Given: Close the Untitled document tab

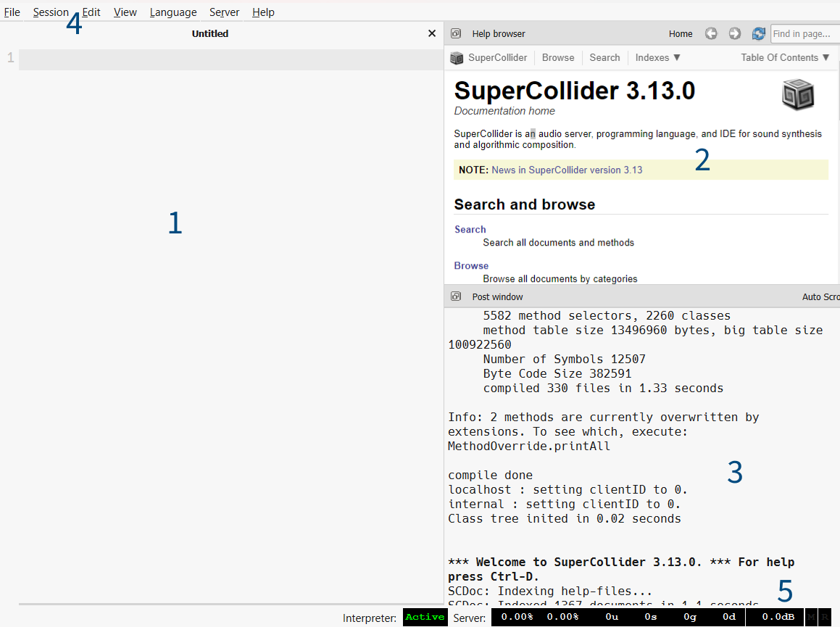Looking at the screenshot, I should 432,33.
